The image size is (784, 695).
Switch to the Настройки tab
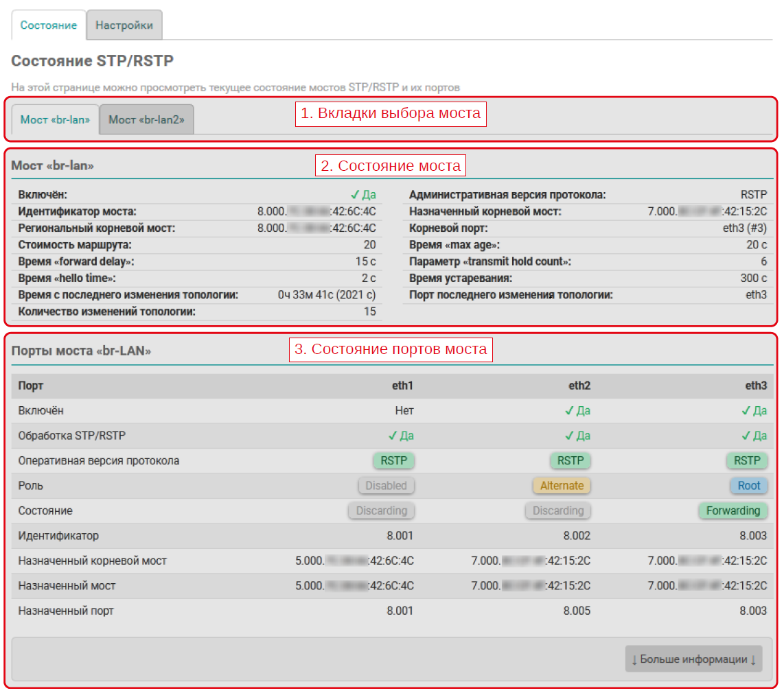coord(124,25)
